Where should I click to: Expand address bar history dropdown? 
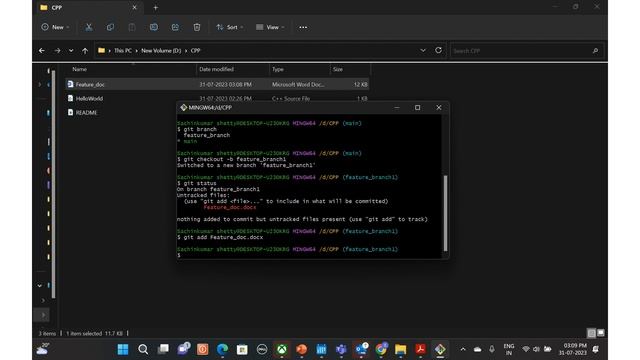pyautogui.click(x=423, y=50)
